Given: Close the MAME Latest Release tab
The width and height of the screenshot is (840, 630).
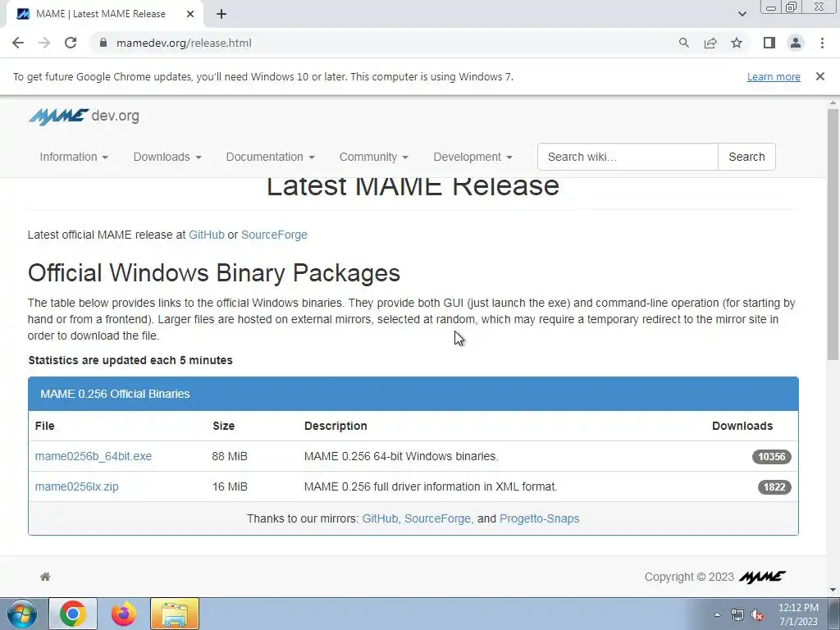Looking at the screenshot, I should [190, 14].
